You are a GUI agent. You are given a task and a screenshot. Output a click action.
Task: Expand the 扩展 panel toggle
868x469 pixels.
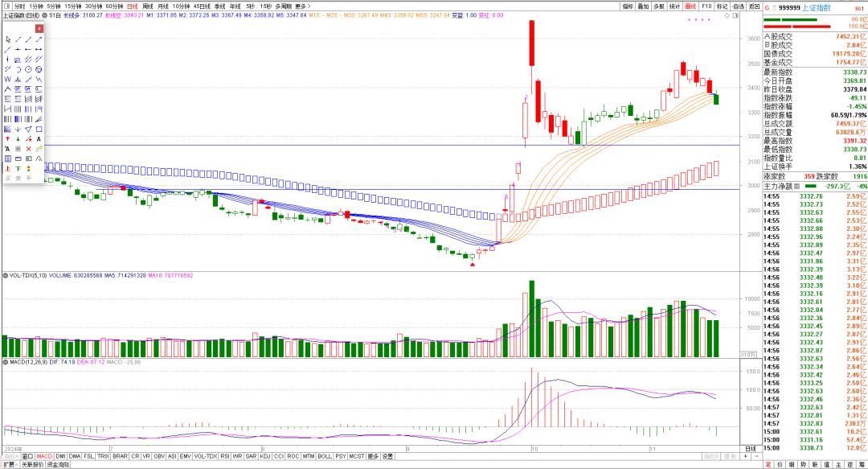point(10,464)
